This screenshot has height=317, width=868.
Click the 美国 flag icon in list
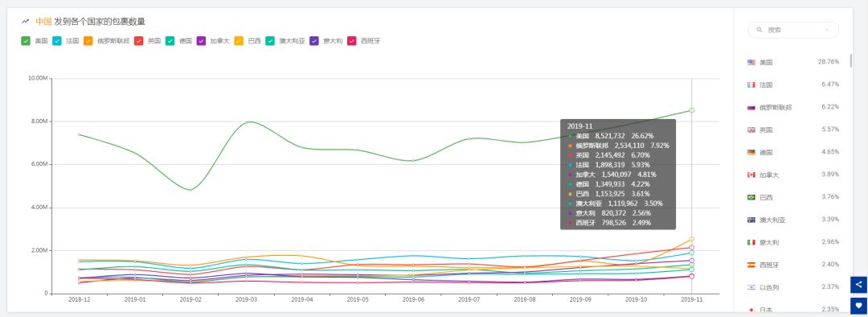[751, 62]
